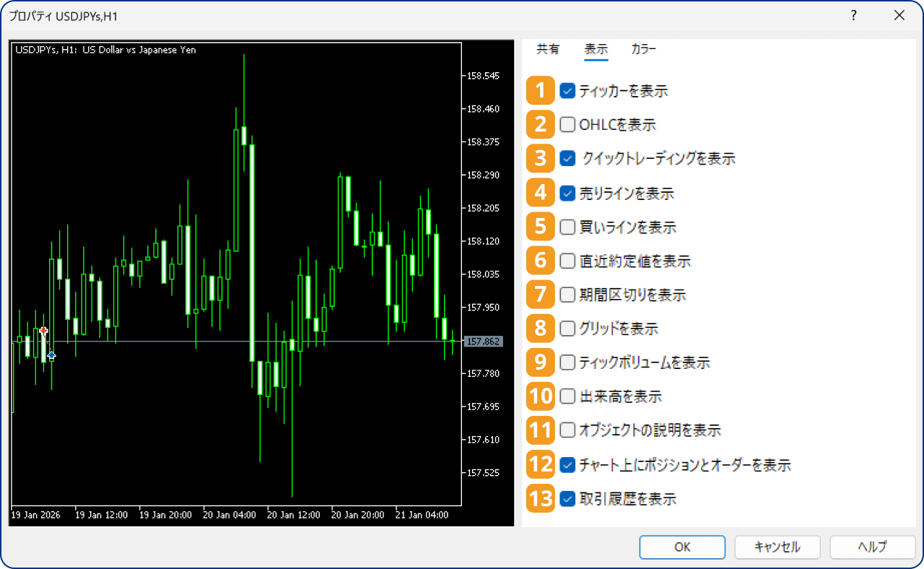This screenshot has width=924, height=569.
Task: Dismiss the dialog with キャンセル
Action: 777,547
